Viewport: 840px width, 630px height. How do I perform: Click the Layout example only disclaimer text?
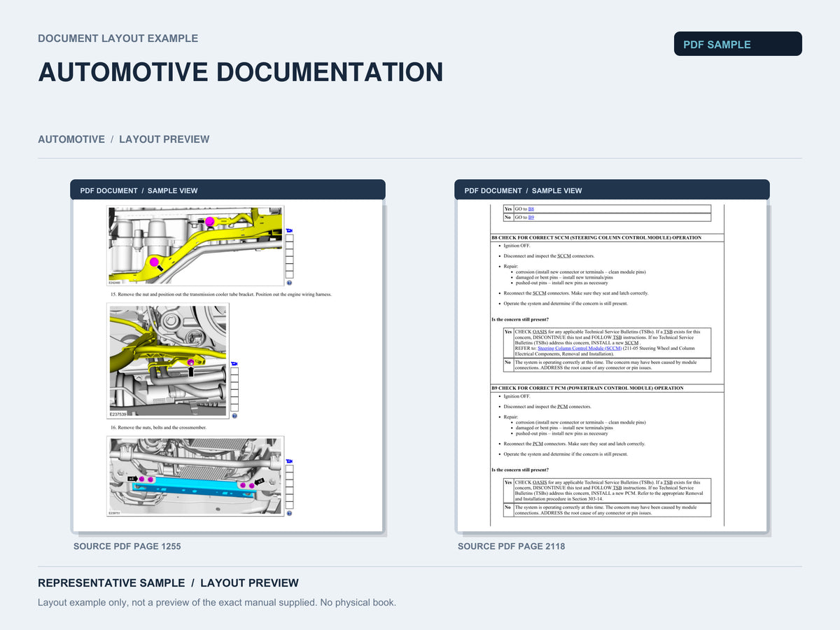point(217,603)
